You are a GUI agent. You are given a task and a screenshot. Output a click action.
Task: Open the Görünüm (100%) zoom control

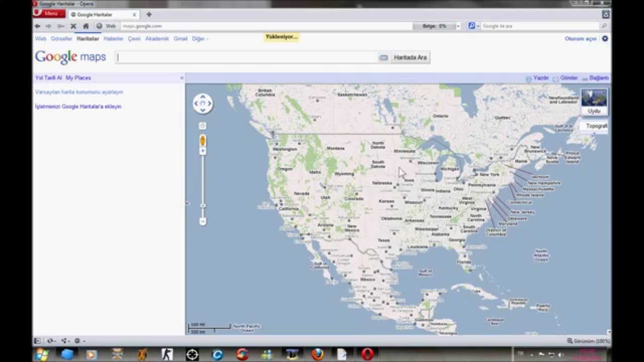pos(588,341)
